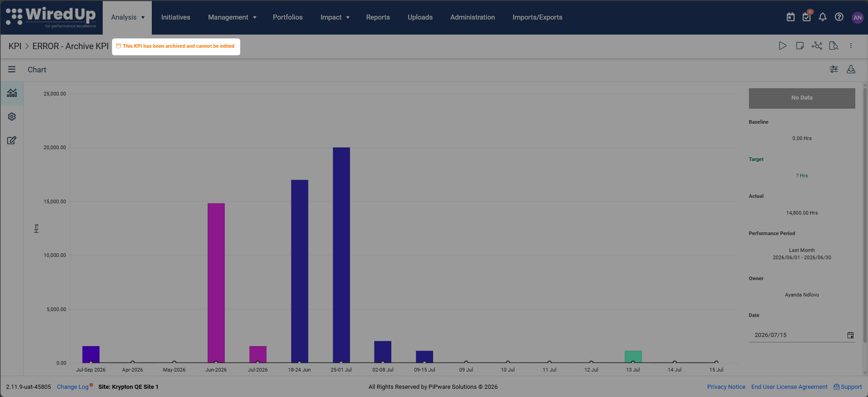Click the owner name Ayanda Ndlovu
The image size is (868, 397).
(802, 295)
